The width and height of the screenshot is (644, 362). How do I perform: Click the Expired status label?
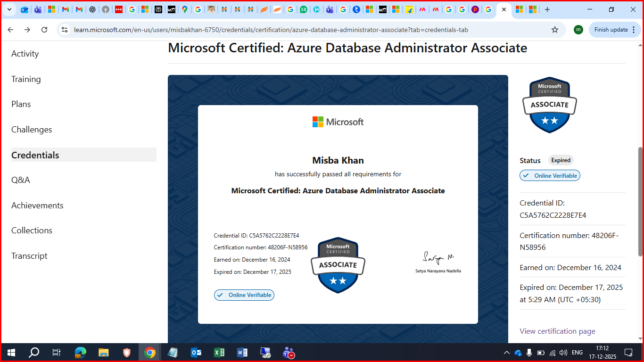(x=561, y=160)
